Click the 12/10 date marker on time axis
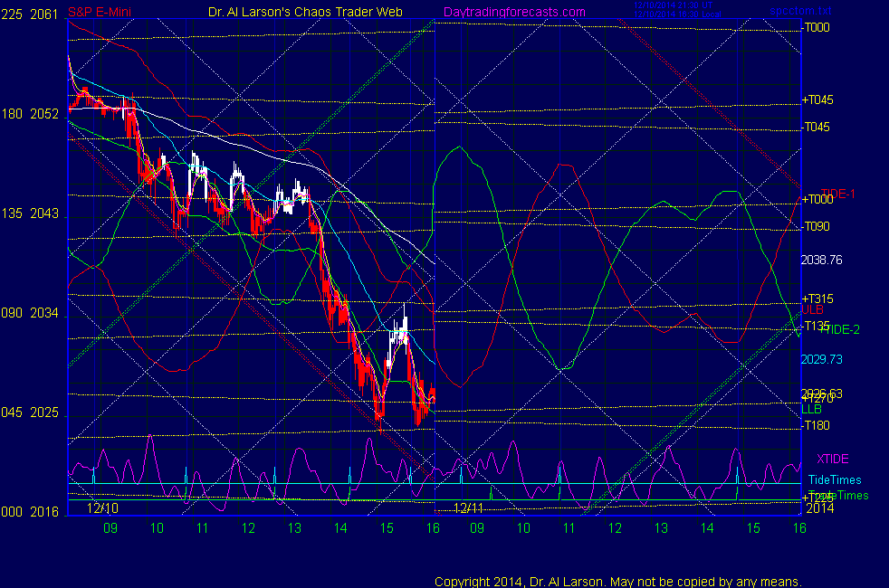The image size is (889, 588). coord(101,508)
